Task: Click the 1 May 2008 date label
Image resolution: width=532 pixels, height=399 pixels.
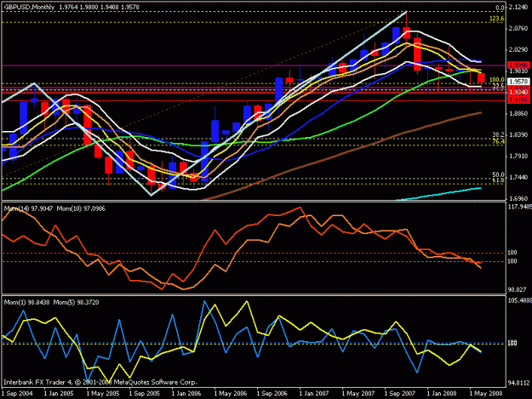Action: click(485, 393)
